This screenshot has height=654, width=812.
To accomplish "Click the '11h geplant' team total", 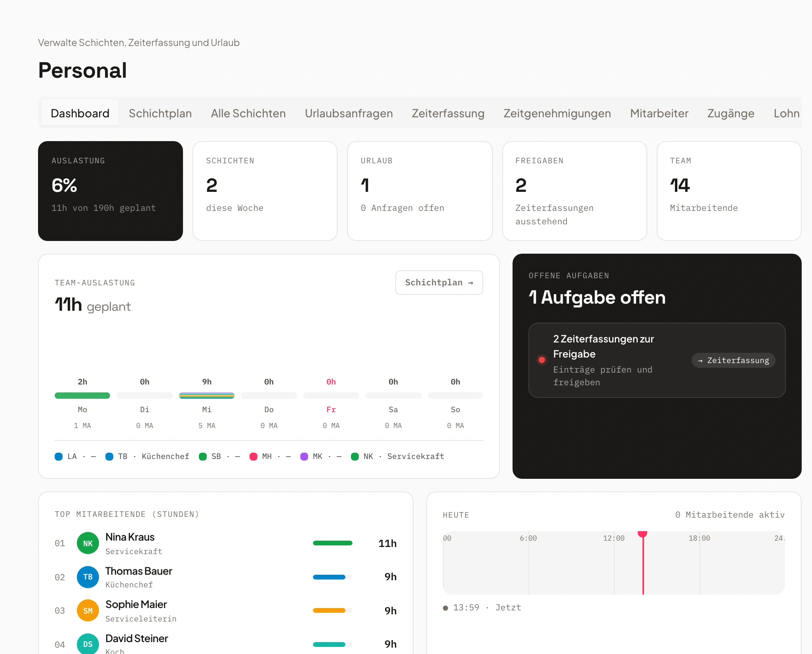I will tap(93, 305).
